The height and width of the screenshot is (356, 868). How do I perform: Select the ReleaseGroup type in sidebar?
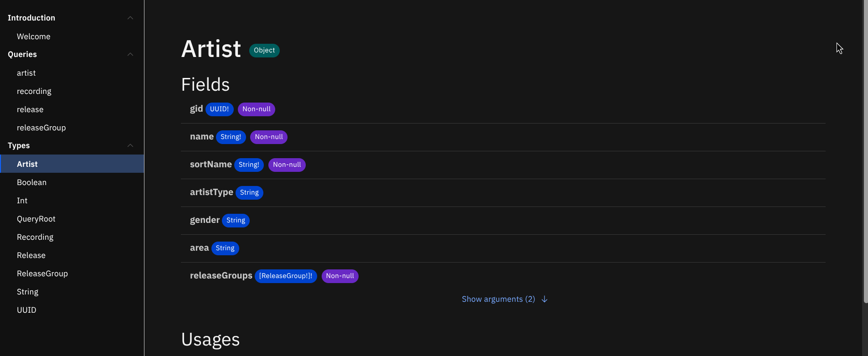pos(42,273)
